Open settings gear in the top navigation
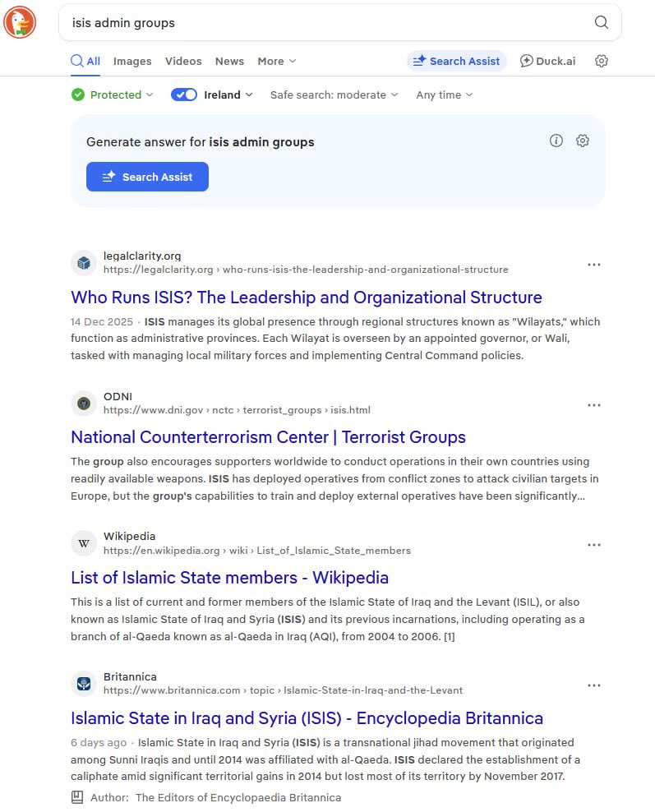655x812 pixels. pyautogui.click(x=601, y=61)
